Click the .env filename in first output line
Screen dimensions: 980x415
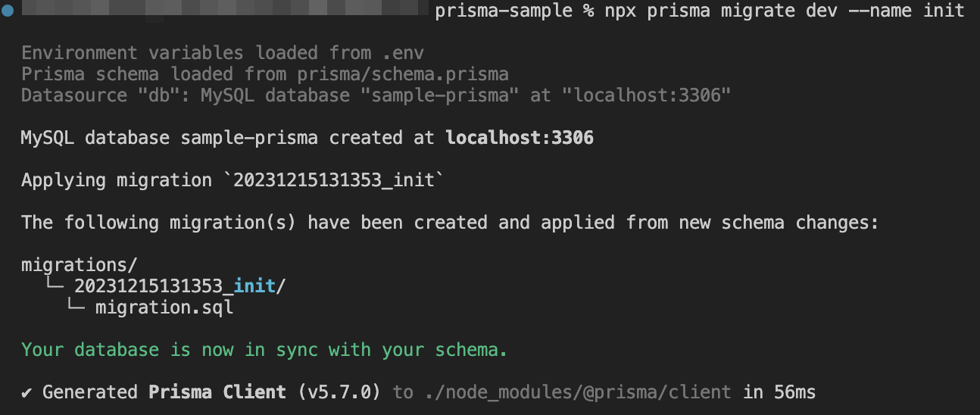click(403, 53)
